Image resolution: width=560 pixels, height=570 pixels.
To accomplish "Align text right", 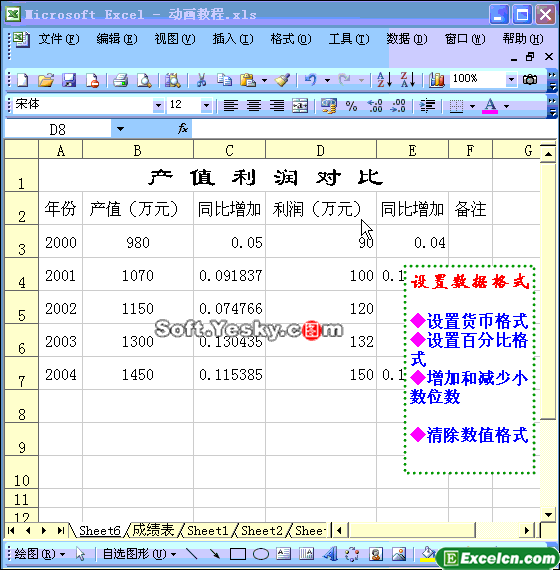I will [277, 106].
